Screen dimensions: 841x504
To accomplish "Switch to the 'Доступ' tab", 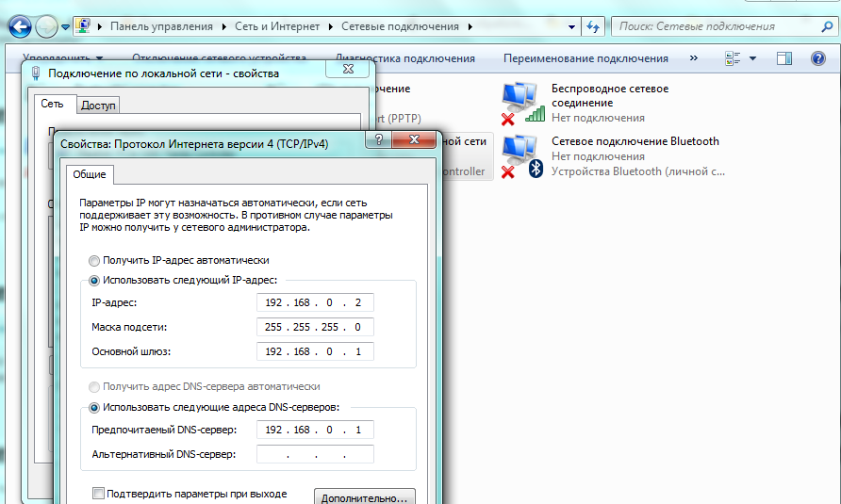I will tap(98, 106).
